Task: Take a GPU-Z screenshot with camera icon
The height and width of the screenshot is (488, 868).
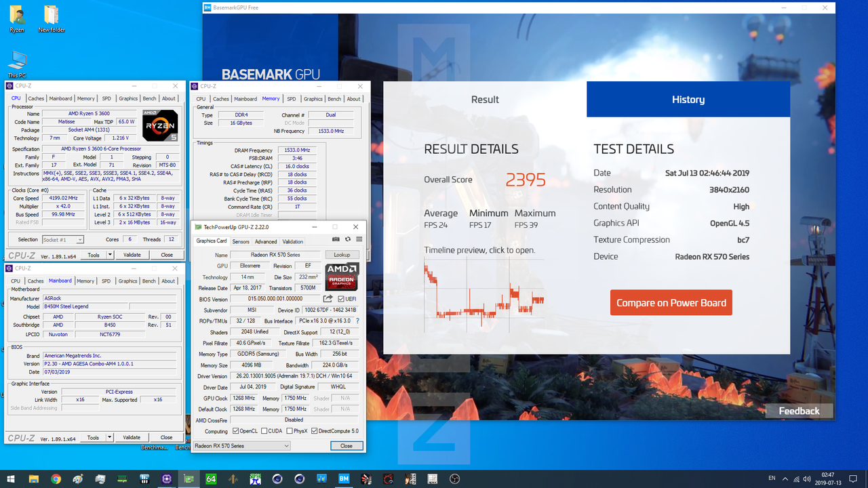Action: 336,239
